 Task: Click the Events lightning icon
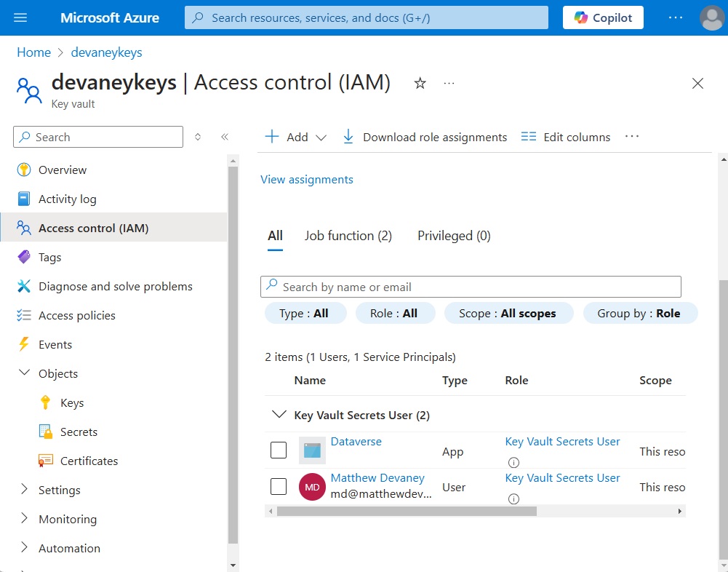click(x=23, y=344)
